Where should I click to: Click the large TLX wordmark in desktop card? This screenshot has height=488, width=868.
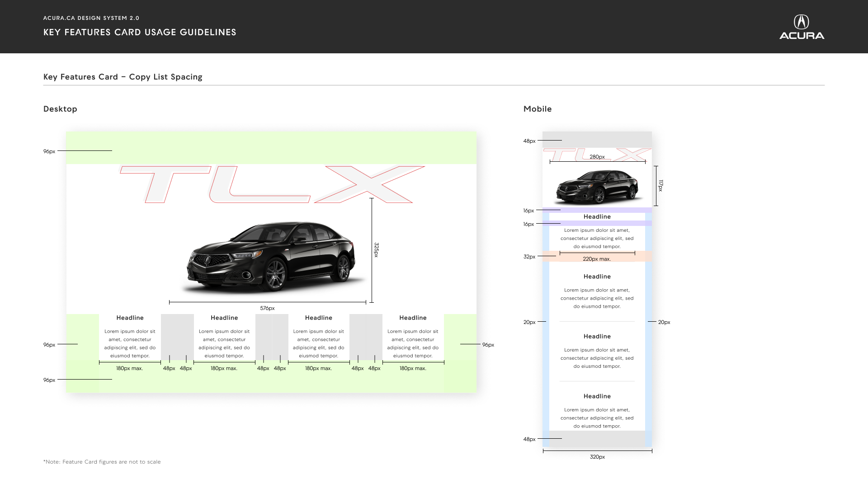272,184
